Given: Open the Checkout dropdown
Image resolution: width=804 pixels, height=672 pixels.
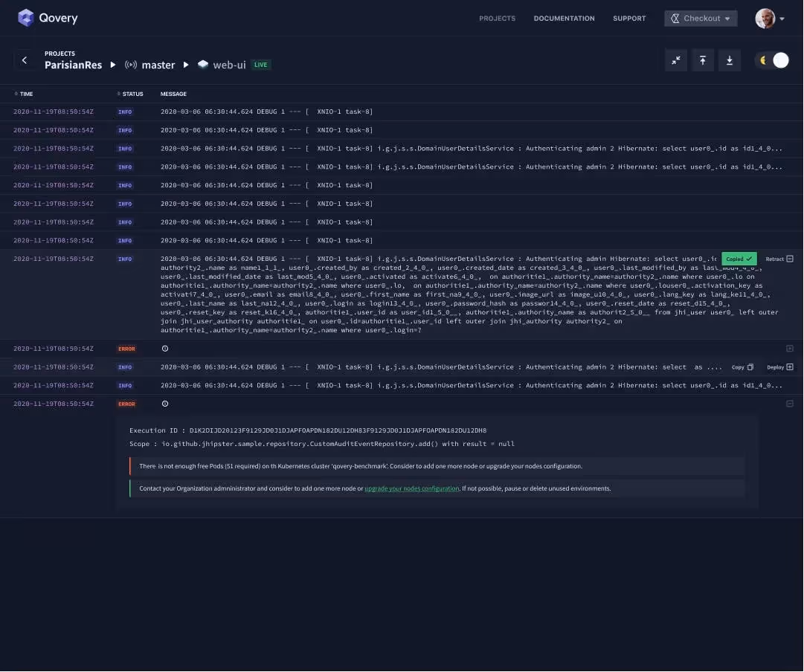Looking at the screenshot, I should tap(700, 18).
